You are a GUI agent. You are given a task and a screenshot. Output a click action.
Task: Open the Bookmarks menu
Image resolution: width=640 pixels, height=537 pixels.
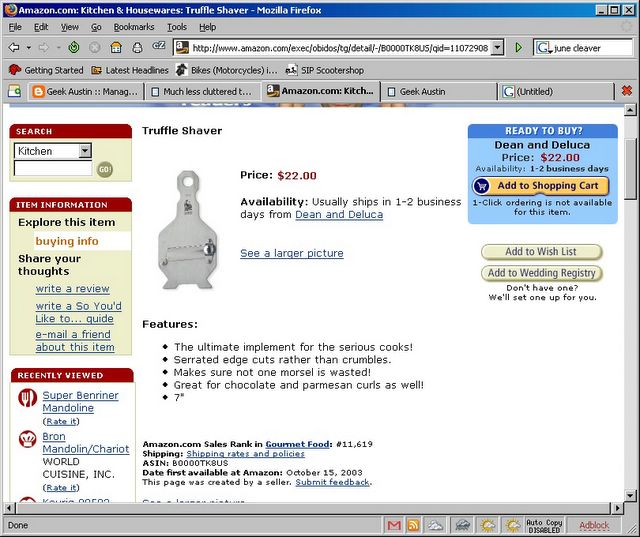(x=134, y=27)
